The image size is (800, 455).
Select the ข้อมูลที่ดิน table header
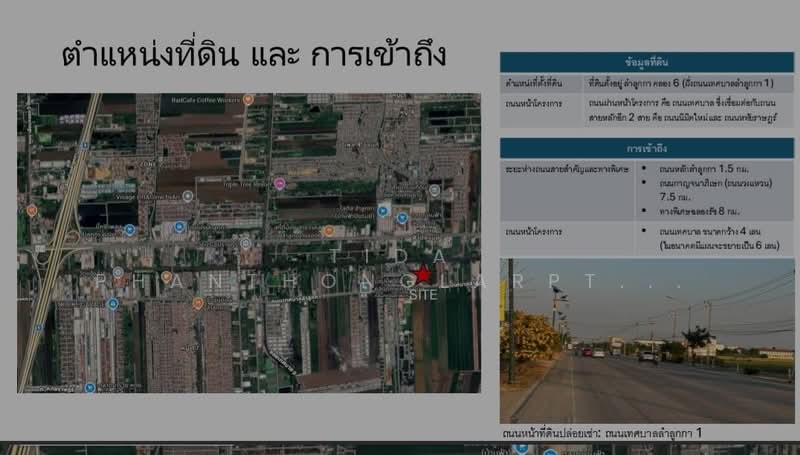pyautogui.click(x=646, y=60)
